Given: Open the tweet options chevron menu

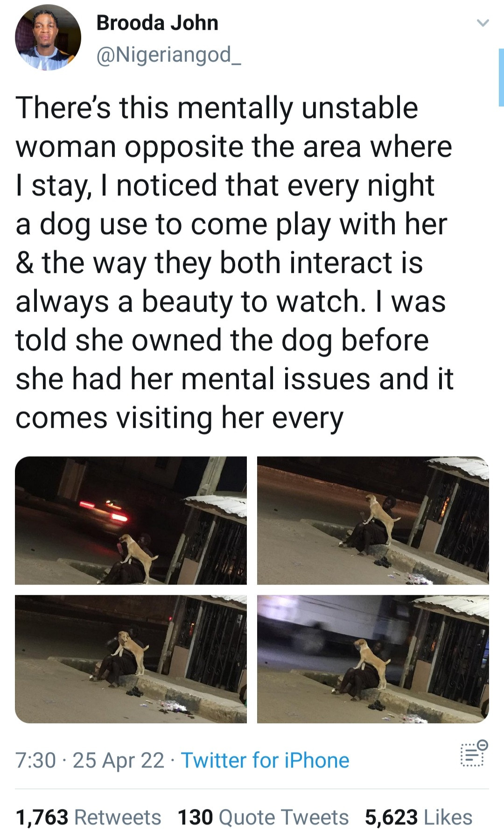Looking at the screenshot, I should tap(483, 23).
